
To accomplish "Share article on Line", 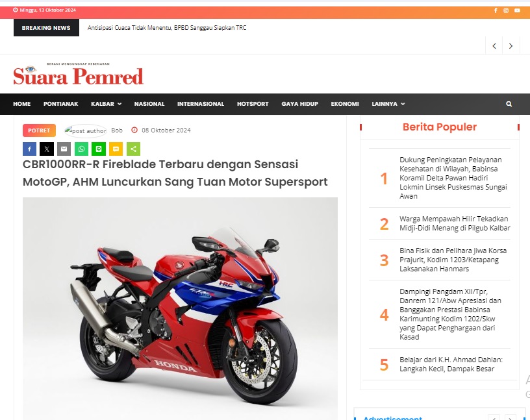I will pos(99,149).
